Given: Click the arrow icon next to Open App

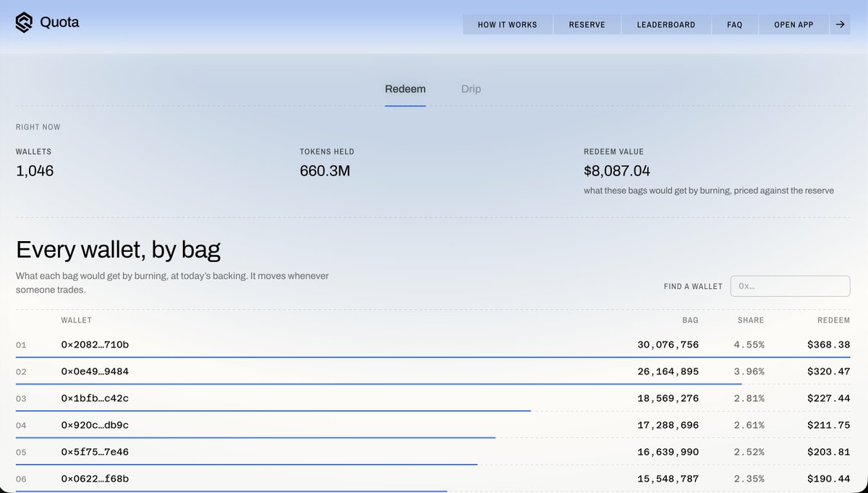Looking at the screenshot, I should [840, 25].
